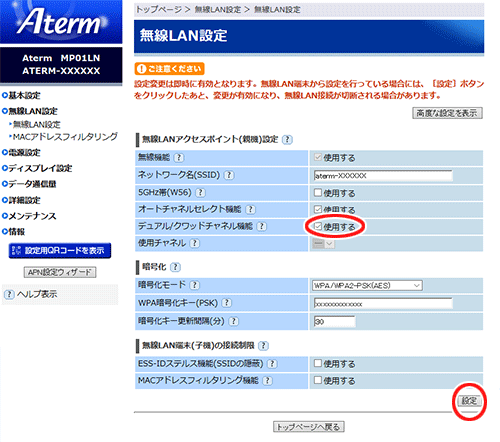Open help icon beside ネットワーク名(SSID)
The height and width of the screenshot is (442, 500).
coord(229,175)
